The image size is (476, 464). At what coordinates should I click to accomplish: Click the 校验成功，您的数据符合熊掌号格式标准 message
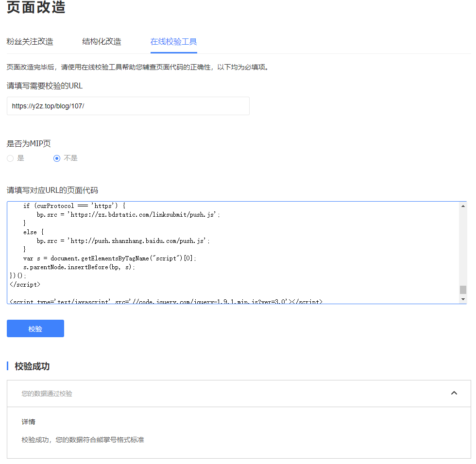click(83, 440)
